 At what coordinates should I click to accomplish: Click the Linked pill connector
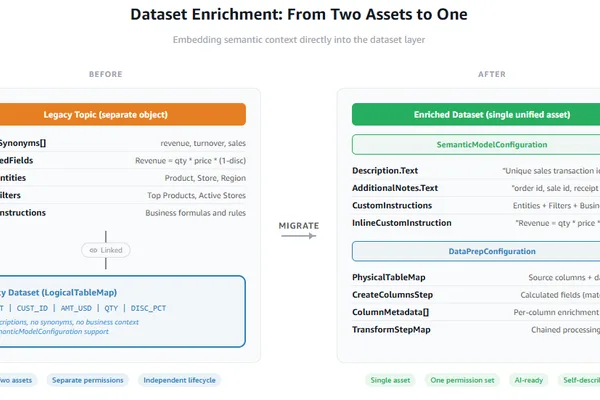pyautogui.click(x=106, y=250)
